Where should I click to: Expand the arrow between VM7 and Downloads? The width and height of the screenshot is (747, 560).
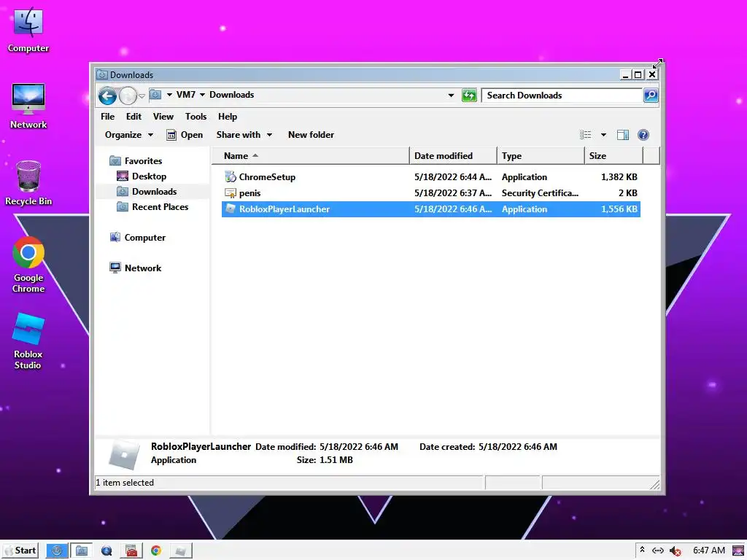[x=202, y=95]
